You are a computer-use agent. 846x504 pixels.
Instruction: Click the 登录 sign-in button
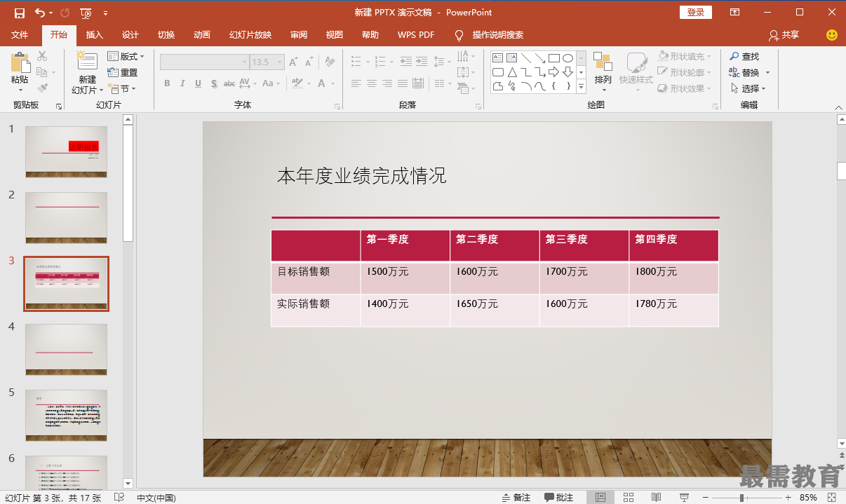click(696, 13)
